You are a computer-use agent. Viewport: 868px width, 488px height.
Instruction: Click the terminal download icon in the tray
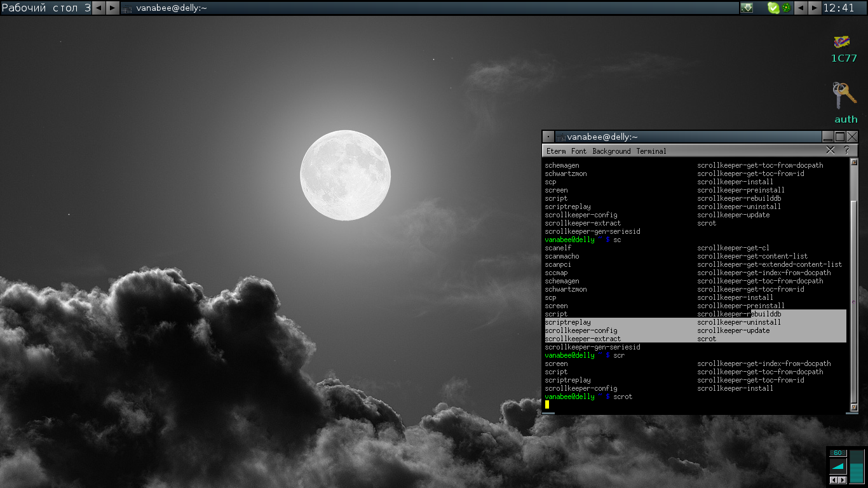[x=747, y=7]
